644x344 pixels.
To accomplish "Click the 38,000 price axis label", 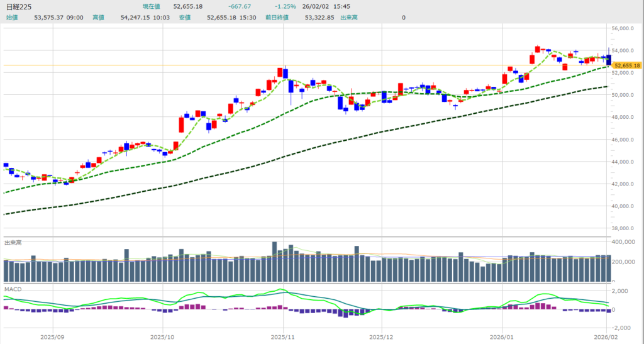I will pyautogui.click(x=625, y=229).
